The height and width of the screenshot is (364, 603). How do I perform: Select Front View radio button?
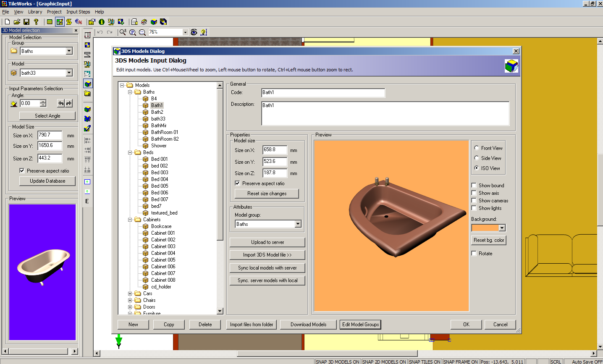477,148
